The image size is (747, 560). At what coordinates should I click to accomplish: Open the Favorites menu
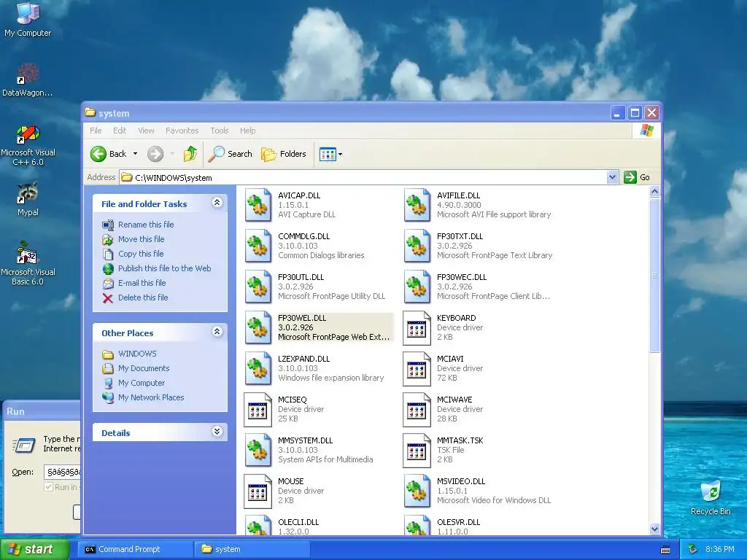coord(182,131)
